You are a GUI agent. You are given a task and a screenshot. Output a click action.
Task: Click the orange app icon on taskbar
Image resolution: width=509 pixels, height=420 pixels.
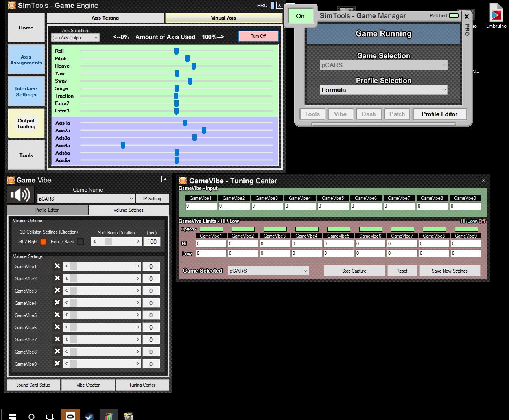[x=70, y=415]
